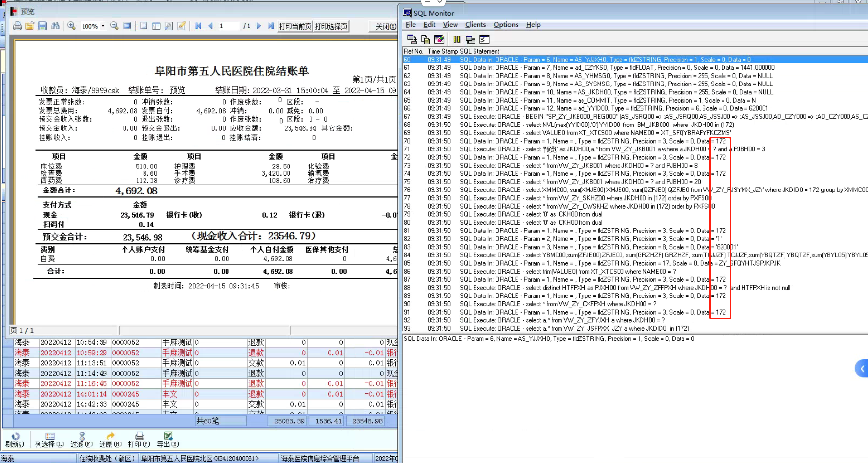Print the report using the preview printer icon
This screenshot has width=868, height=463.
[18, 26]
